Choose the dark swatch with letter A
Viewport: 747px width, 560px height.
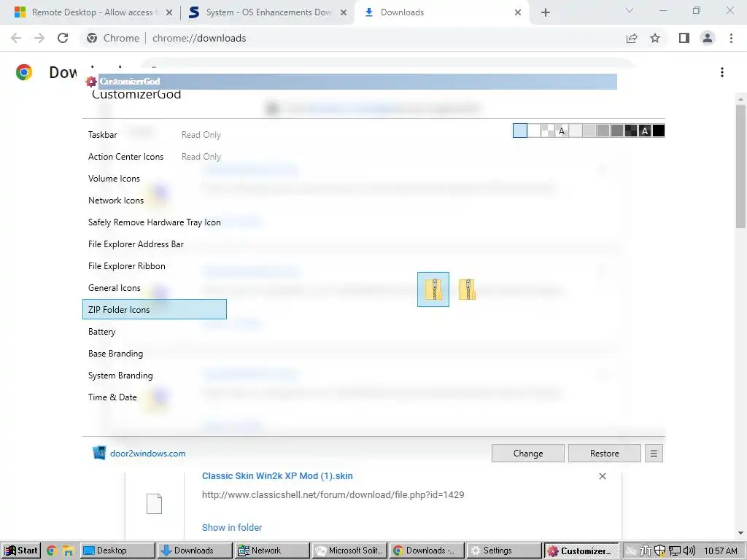pos(645,131)
